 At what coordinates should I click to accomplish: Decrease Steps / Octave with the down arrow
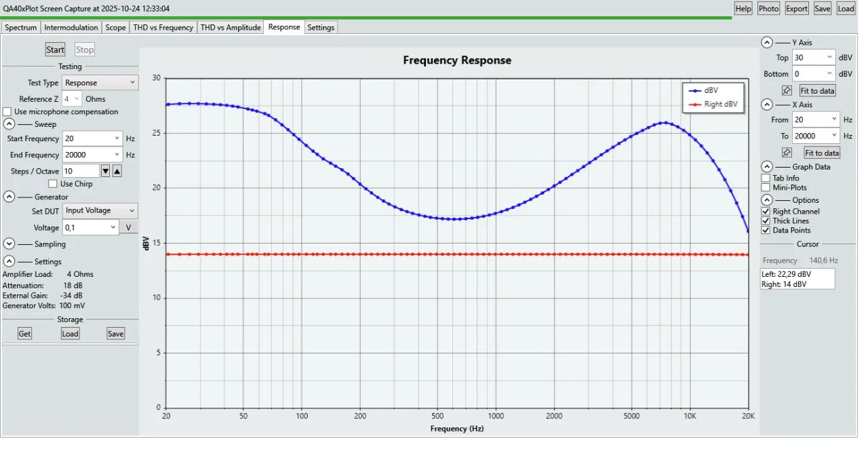pyautogui.click(x=106, y=170)
